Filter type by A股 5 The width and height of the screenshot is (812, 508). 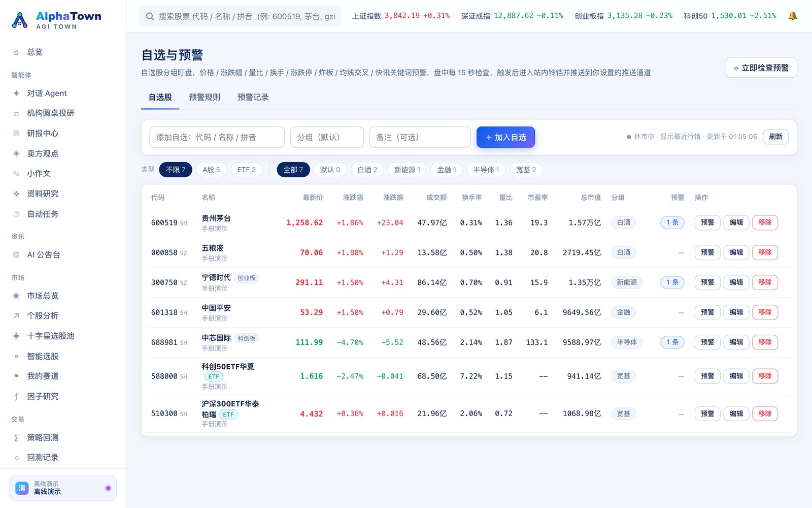click(211, 170)
